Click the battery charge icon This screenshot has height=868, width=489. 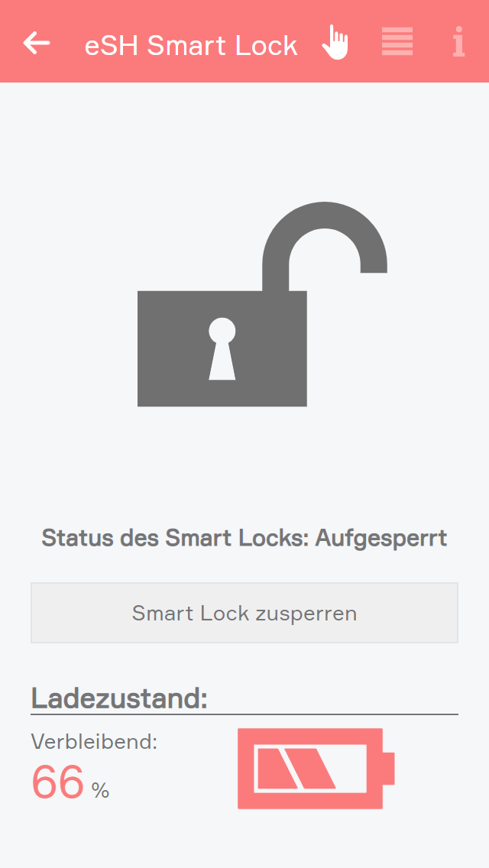pos(316,769)
